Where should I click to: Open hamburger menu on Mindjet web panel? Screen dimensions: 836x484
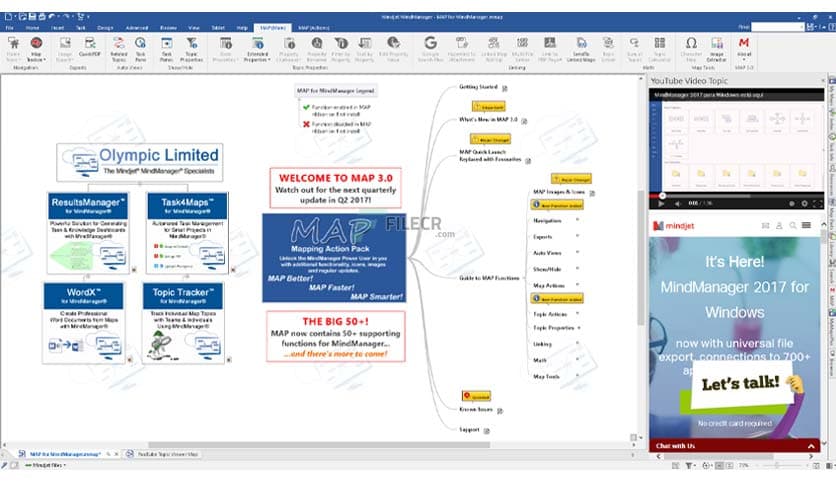[x=806, y=225]
